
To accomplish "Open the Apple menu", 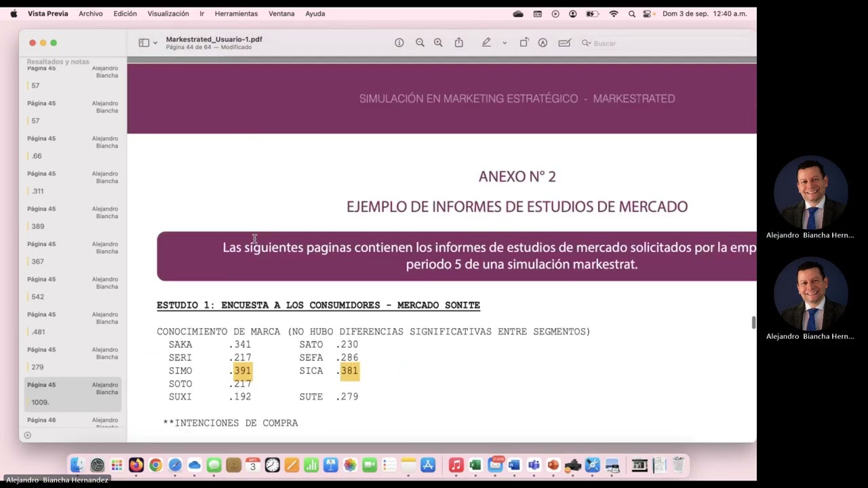I will click(14, 14).
